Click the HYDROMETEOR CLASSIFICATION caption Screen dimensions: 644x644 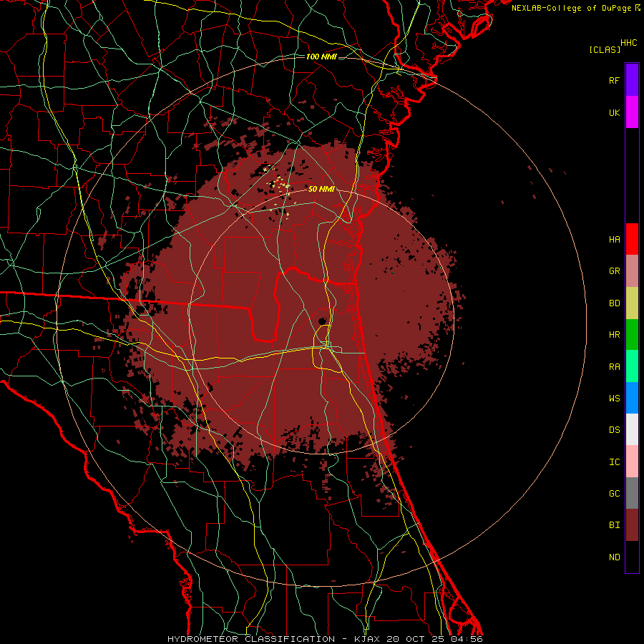point(251,639)
